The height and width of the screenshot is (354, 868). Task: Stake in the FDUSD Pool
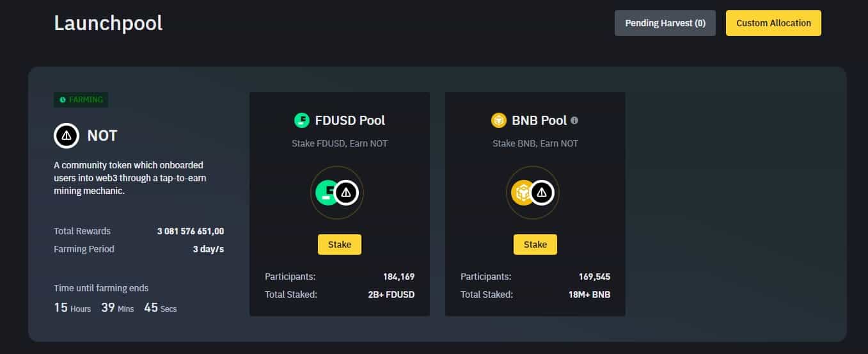340,245
